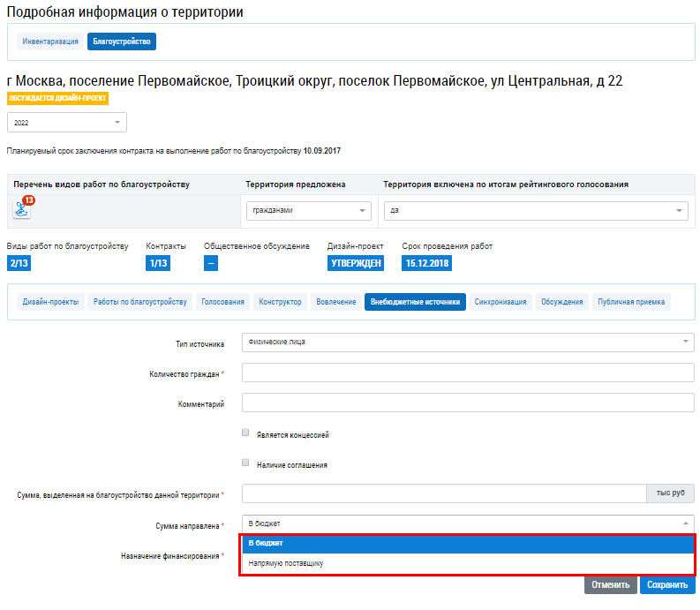Switch to the 'Инвентаризация' tab
This screenshot has height=610, width=700.
(x=50, y=41)
